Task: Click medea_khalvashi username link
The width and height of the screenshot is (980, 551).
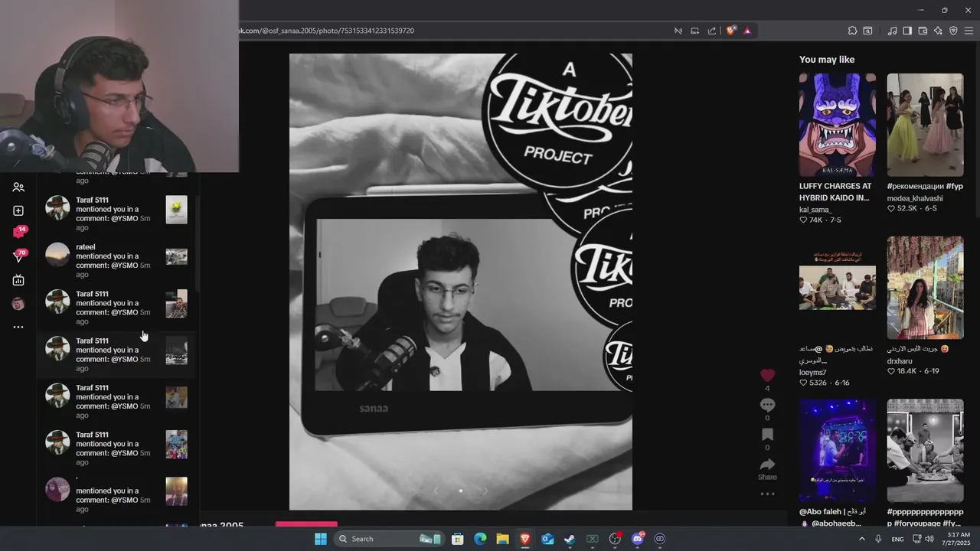Action: [915, 198]
